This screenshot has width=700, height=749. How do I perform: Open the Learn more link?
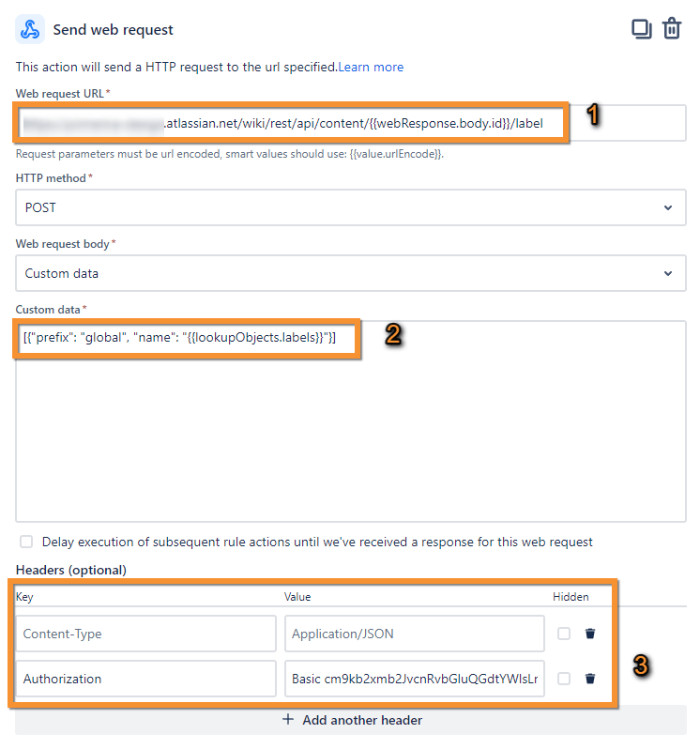click(372, 67)
